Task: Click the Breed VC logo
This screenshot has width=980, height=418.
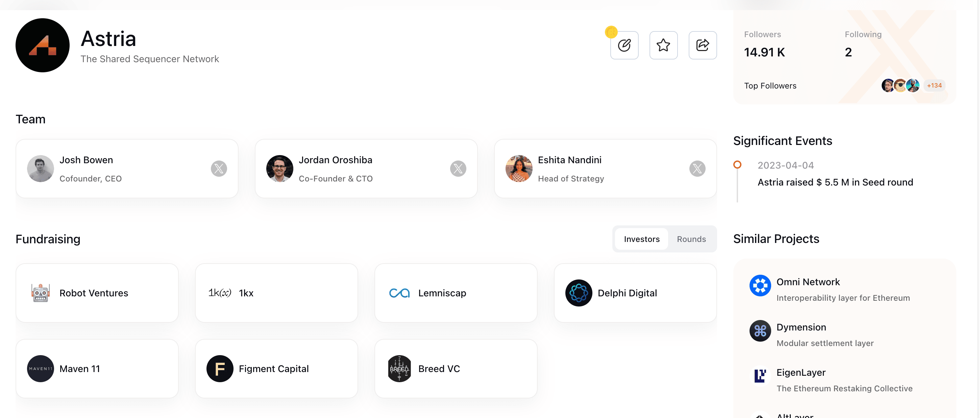Action: 399,369
